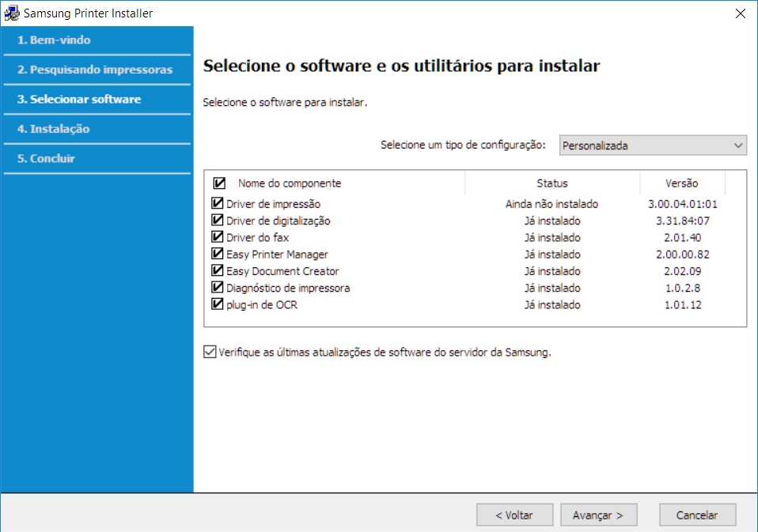This screenshot has height=532, width=758.
Task: Go to step 1. Bem-vindo
Action: [54, 40]
